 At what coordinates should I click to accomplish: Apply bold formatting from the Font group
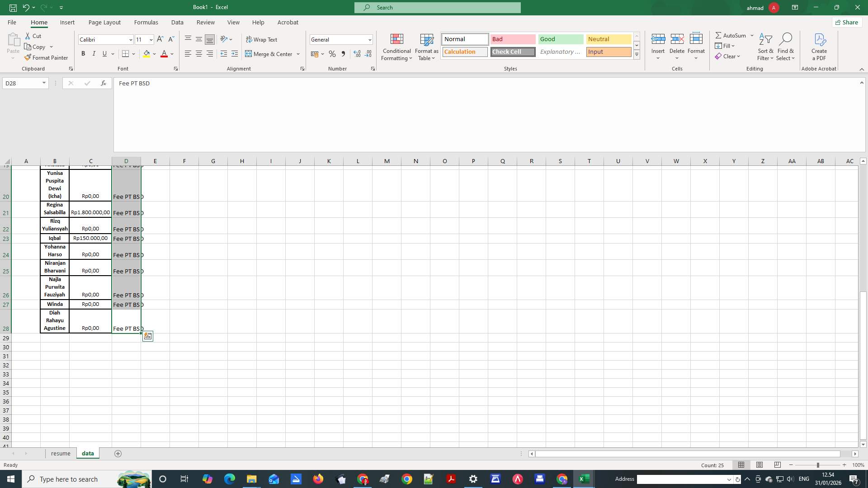tap(83, 54)
